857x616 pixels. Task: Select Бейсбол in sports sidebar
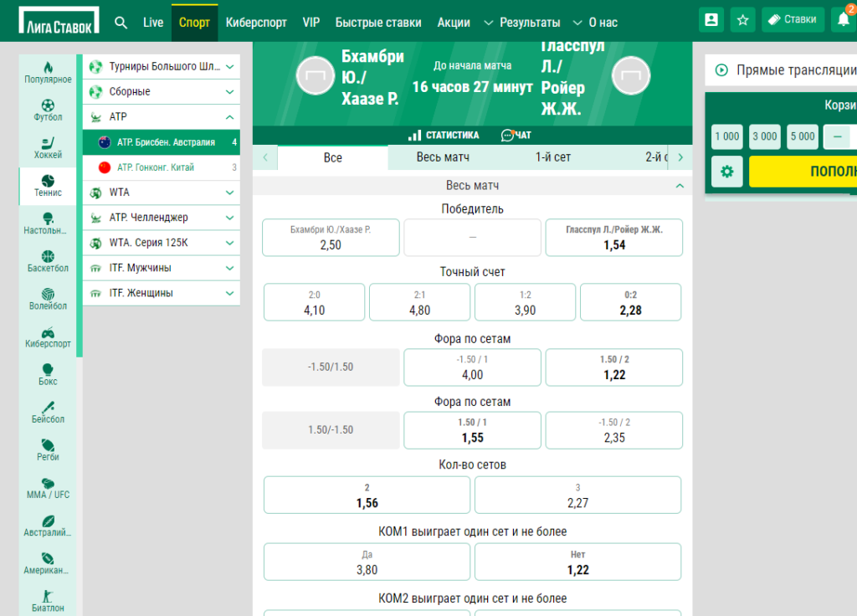click(x=48, y=412)
